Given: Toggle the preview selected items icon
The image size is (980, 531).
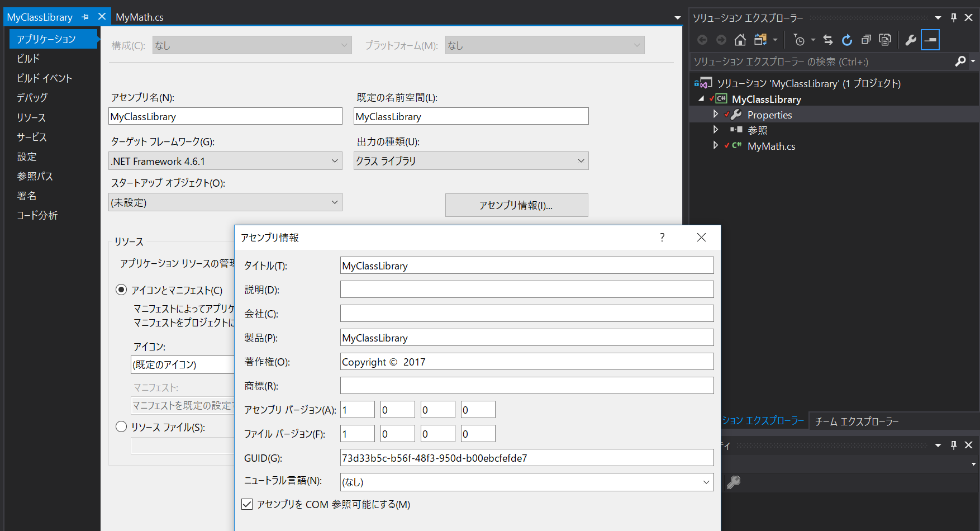Looking at the screenshot, I should [930, 40].
